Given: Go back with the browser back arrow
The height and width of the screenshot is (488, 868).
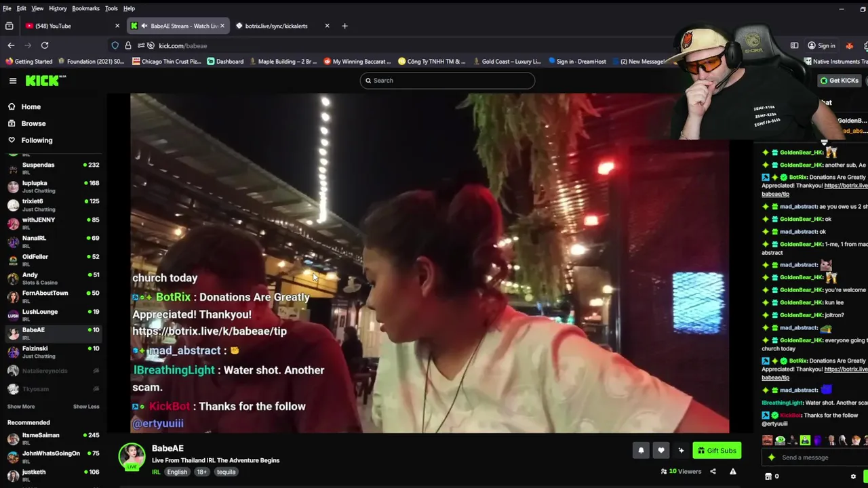Looking at the screenshot, I should tap(11, 45).
